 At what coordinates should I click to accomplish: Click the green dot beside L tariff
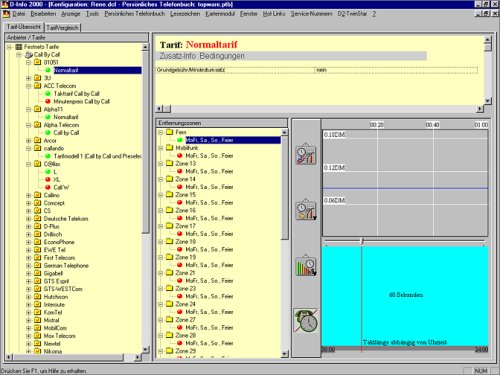click(x=48, y=172)
